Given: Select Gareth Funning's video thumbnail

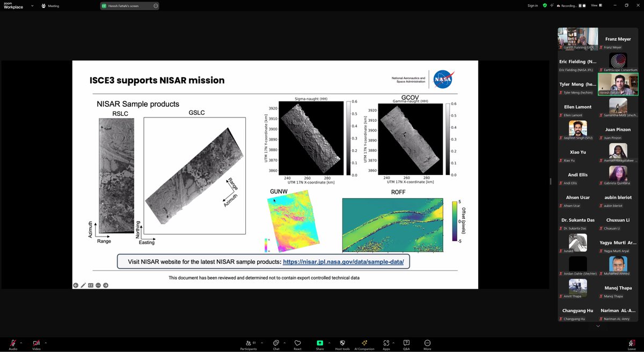Looking at the screenshot, I should [x=577, y=39].
